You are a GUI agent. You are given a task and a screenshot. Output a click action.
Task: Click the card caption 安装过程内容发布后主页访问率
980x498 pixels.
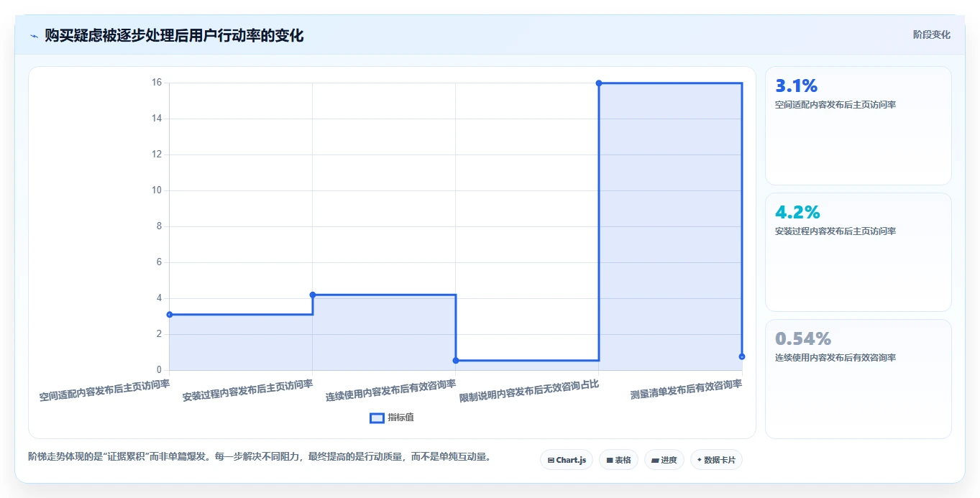(835, 231)
